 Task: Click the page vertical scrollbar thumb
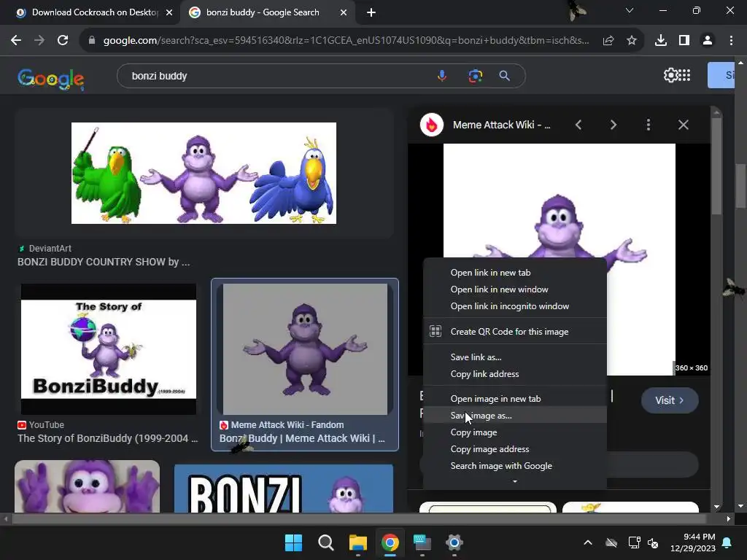(740, 186)
